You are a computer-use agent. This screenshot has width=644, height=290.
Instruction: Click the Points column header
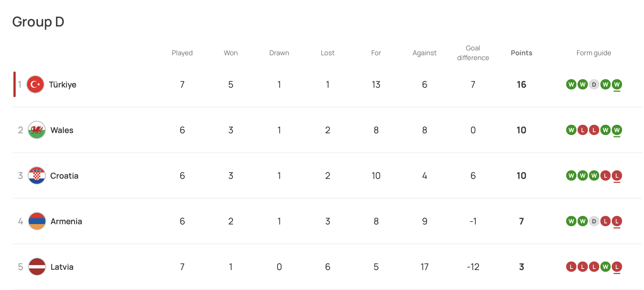(521, 53)
